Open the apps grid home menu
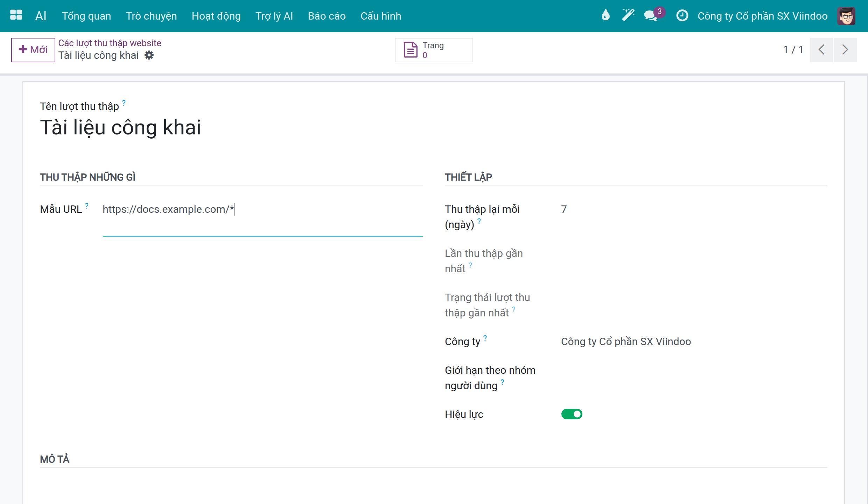 [x=16, y=15]
